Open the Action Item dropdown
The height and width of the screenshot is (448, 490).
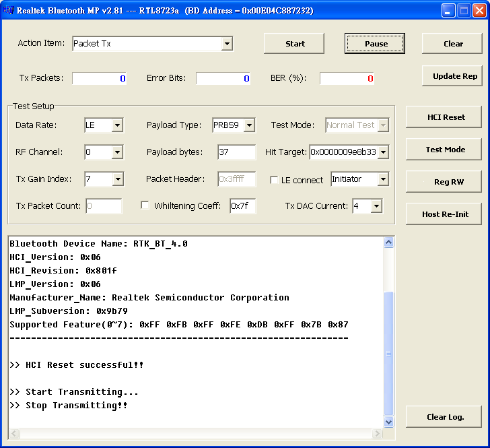(x=228, y=44)
